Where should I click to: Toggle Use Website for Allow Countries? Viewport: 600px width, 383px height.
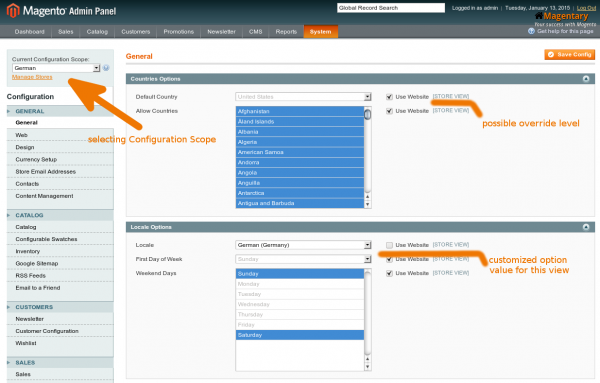pyautogui.click(x=389, y=111)
